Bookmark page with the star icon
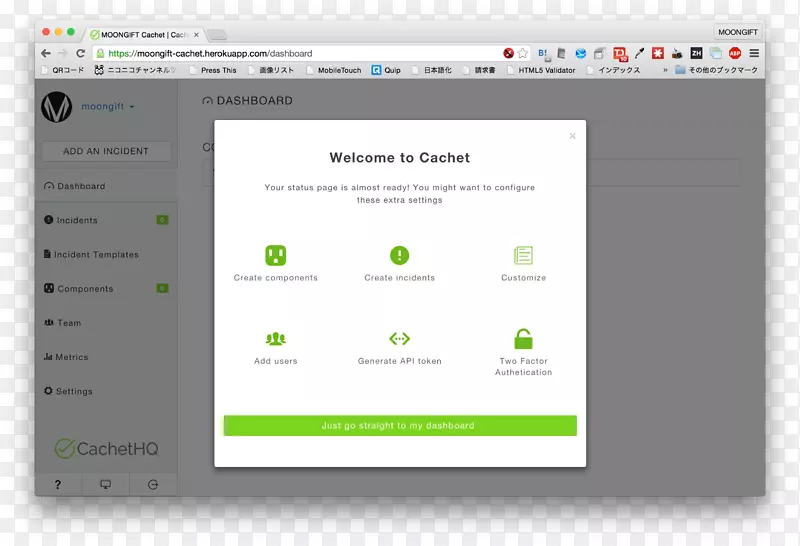This screenshot has width=800, height=546. pos(522,53)
